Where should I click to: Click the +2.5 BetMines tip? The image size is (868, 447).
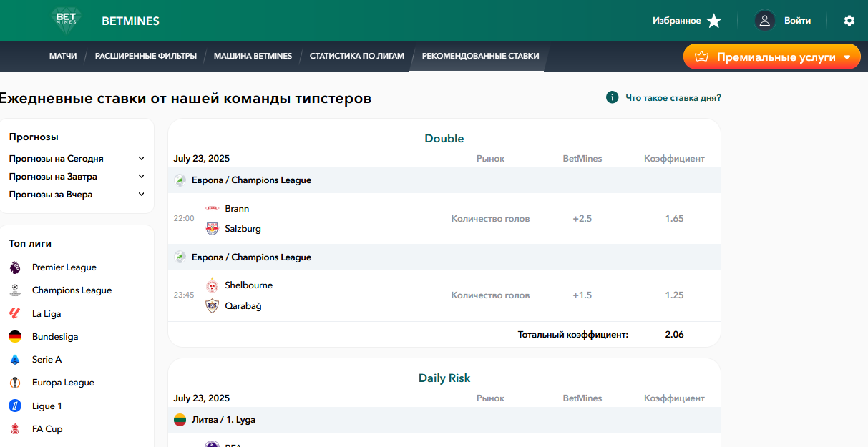click(582, 219)
